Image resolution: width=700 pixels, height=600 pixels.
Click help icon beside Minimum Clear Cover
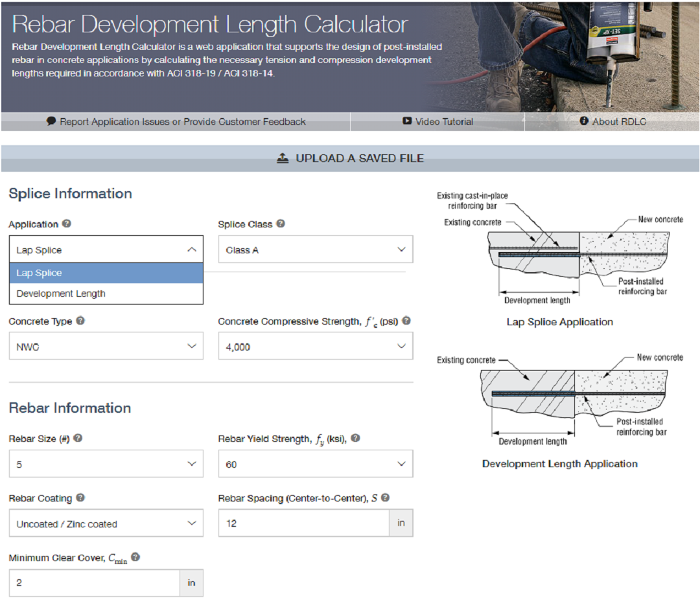[135, 557]
